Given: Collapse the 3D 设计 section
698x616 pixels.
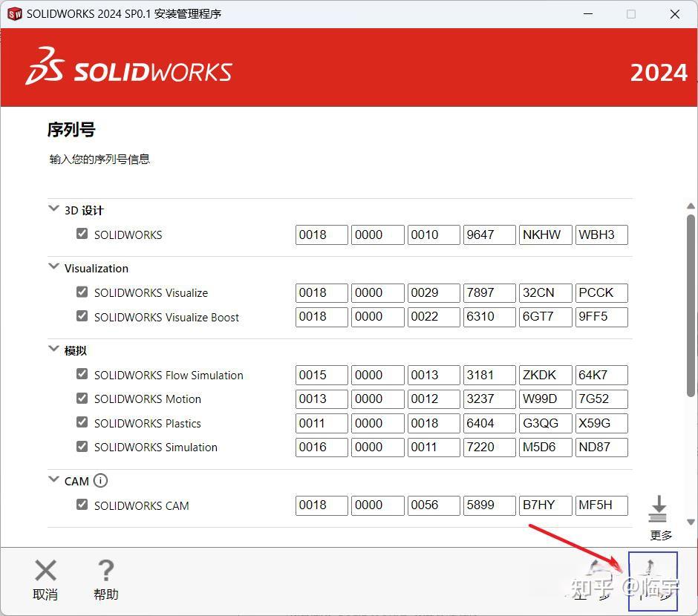Looking at the screenshot, I should point(53,209).
